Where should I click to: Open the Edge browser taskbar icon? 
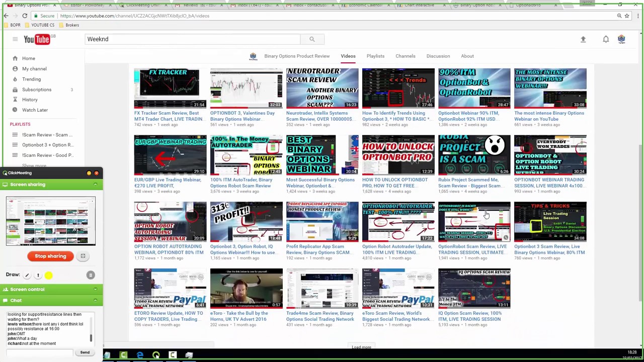pos(140,355)
